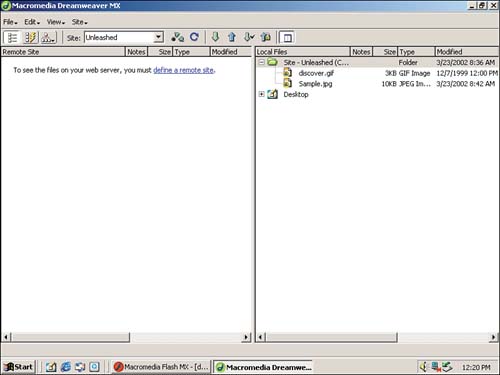Follow the 'define a remote site' link
500x375 pixels.
click(183, 70)
